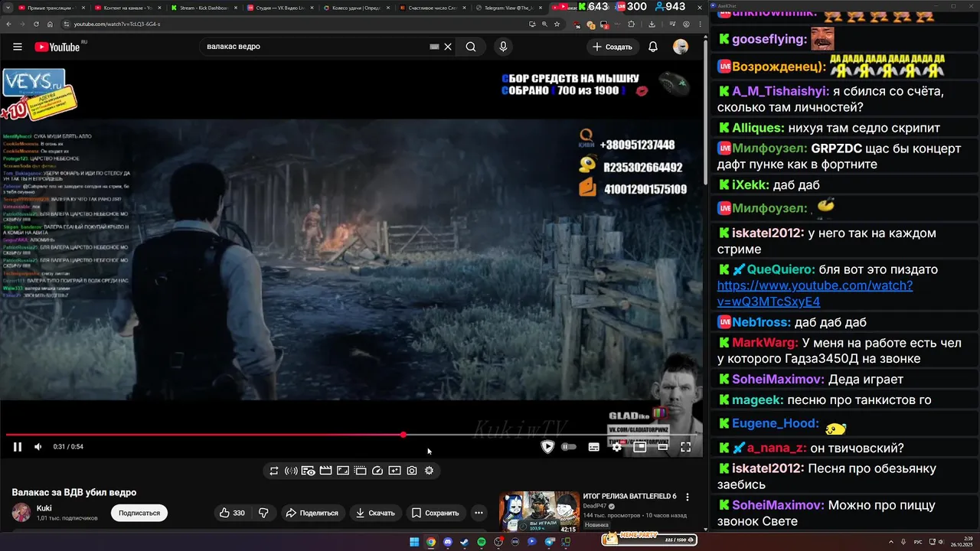
Task: Click the Создать create button
Action: click(613, 47)
